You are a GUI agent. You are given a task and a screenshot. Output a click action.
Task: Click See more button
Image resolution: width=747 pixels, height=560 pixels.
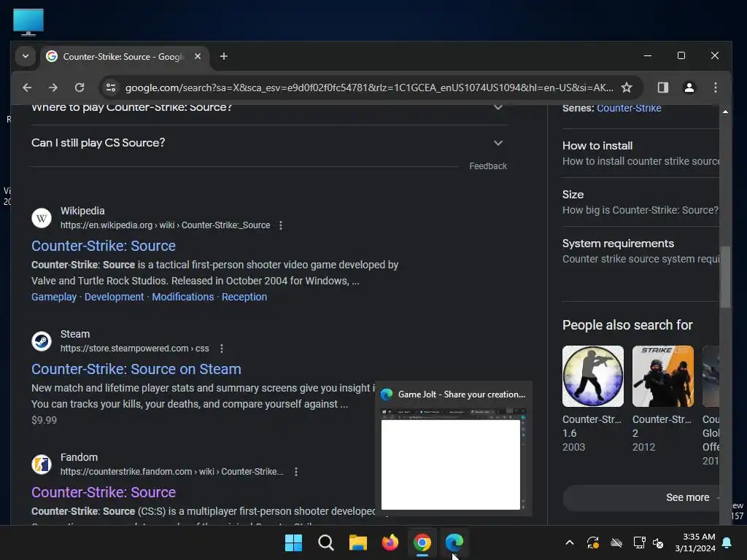tap(641, 497)
